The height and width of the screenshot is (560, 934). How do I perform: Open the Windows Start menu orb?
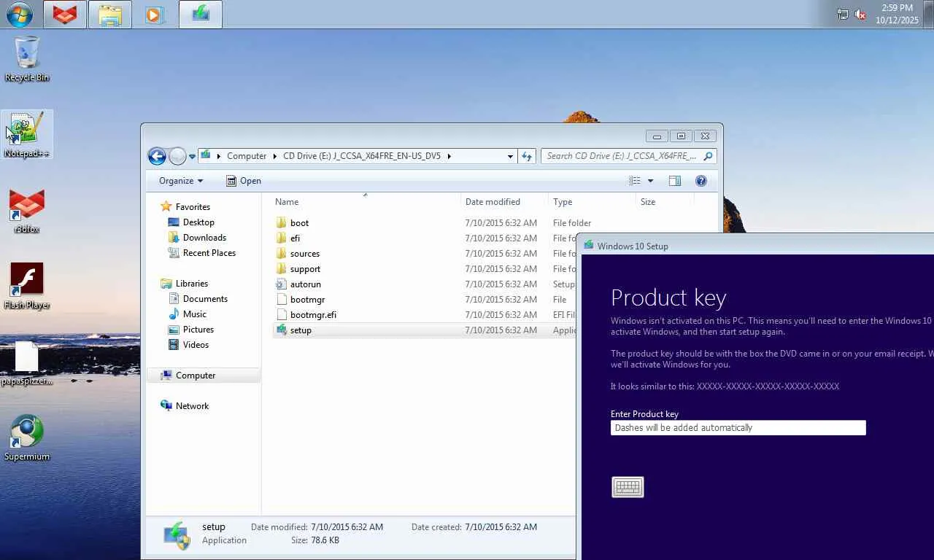(20, 15)
